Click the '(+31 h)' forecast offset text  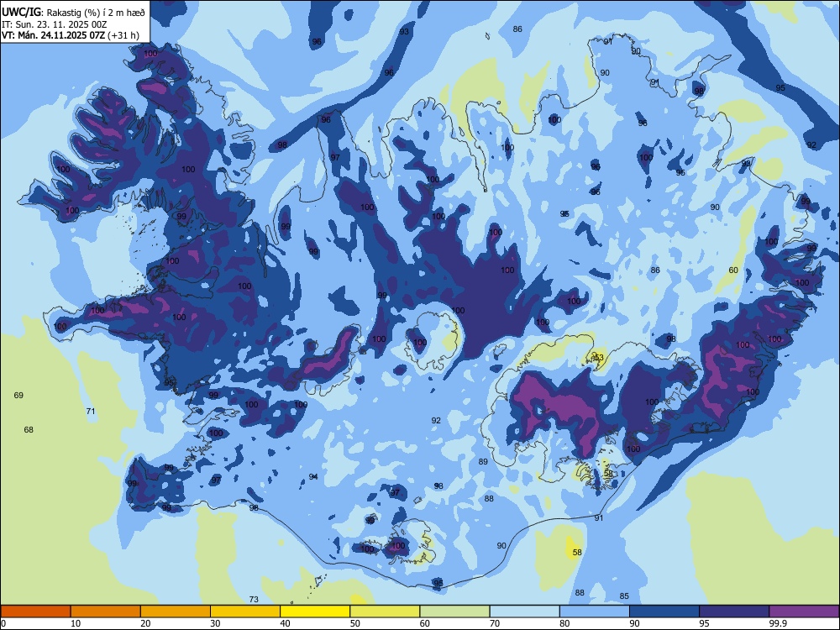point(123,35)
